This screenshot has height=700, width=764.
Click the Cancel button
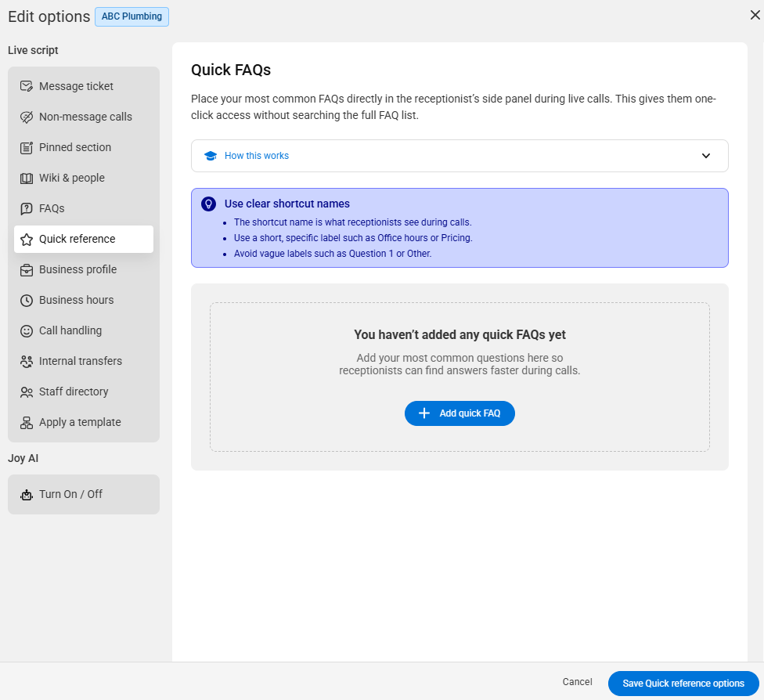pos(578,682)
